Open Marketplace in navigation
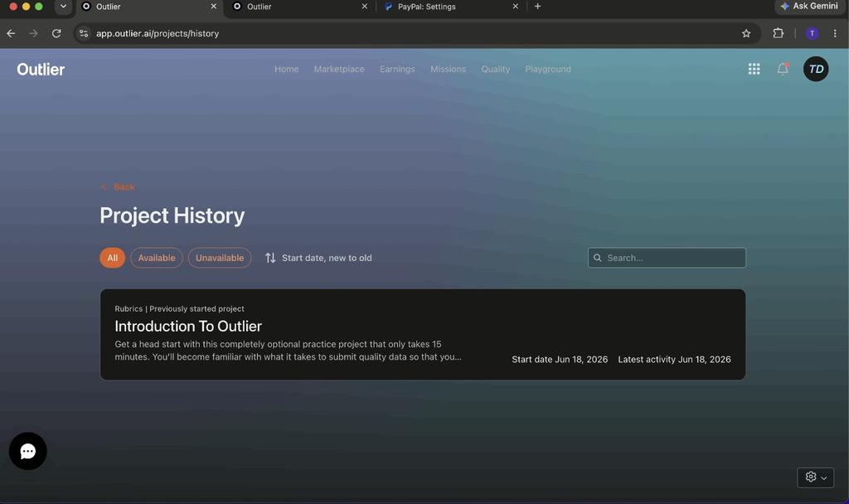The image size is (849, 504). coord(339,70)
